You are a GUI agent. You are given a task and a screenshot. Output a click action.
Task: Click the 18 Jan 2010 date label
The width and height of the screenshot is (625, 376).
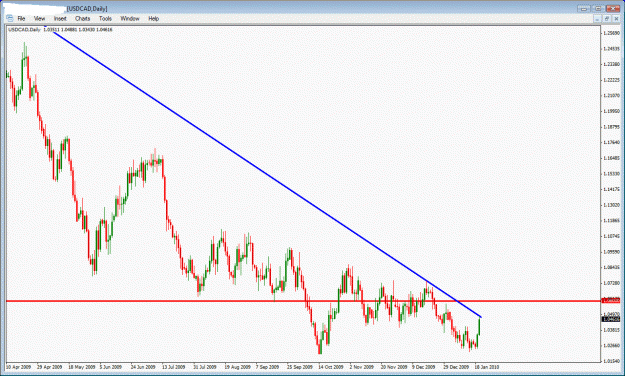tap(487, 367)
